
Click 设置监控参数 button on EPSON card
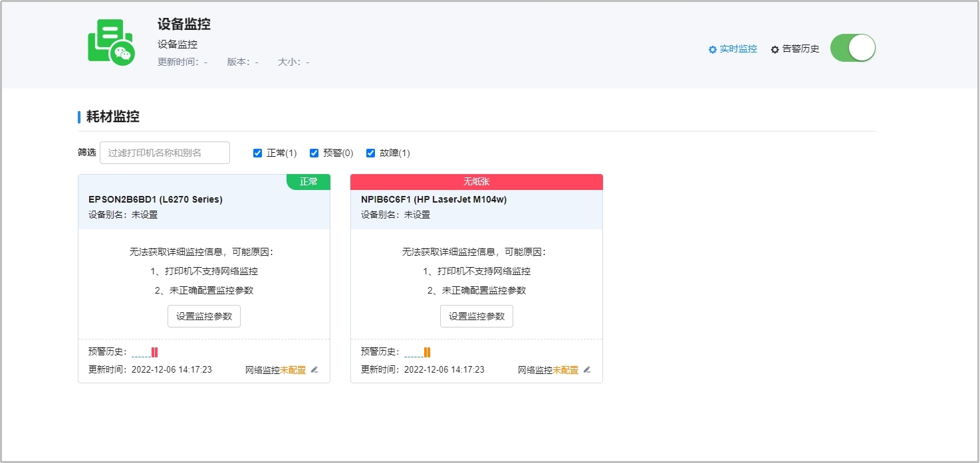point(204,316)
